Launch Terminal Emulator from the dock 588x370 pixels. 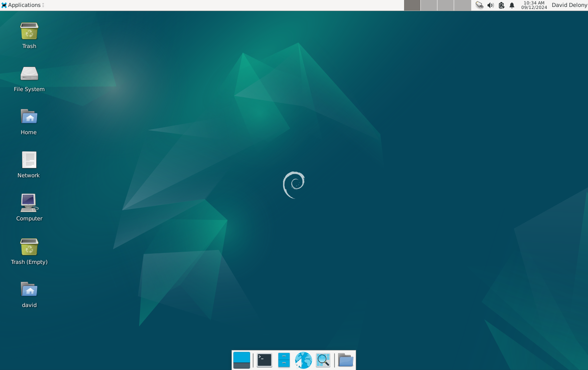click(265, 360)
